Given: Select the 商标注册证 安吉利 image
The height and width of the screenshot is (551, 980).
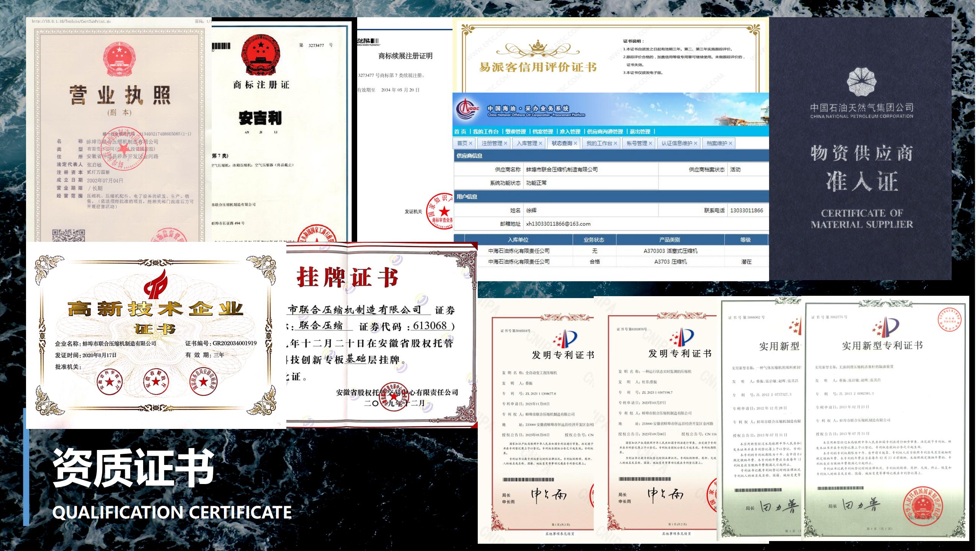Looking at the screenshot, I should 284,130.
